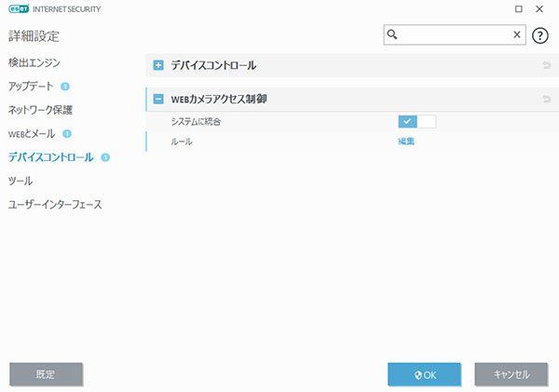
Task: Click info badge next to アップデート
Action: [x=65, y=87]
